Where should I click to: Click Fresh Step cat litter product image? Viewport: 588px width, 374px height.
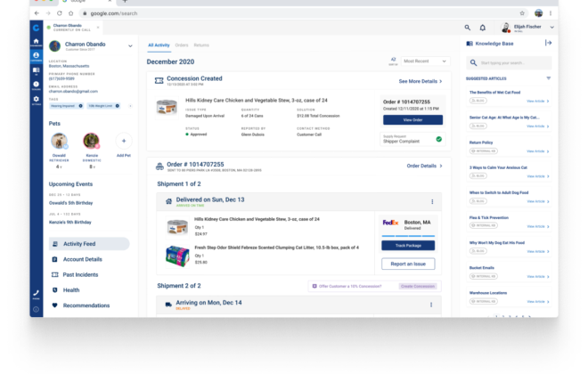pos(177,256)
